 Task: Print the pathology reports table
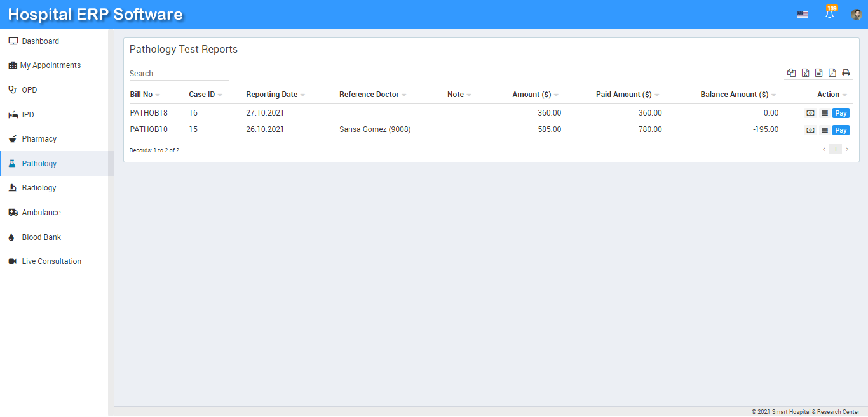point(846,73)
